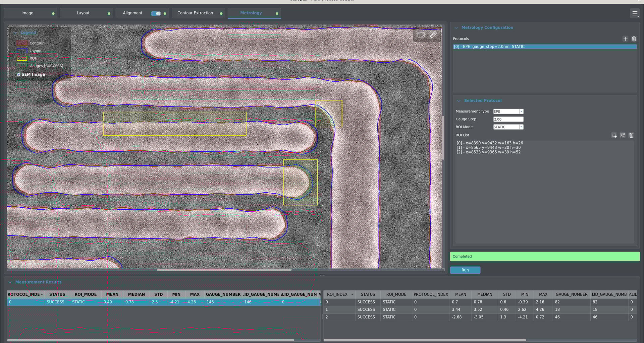
Task: Toggle ROI visibility in the legend
Action: click(22, 58)
